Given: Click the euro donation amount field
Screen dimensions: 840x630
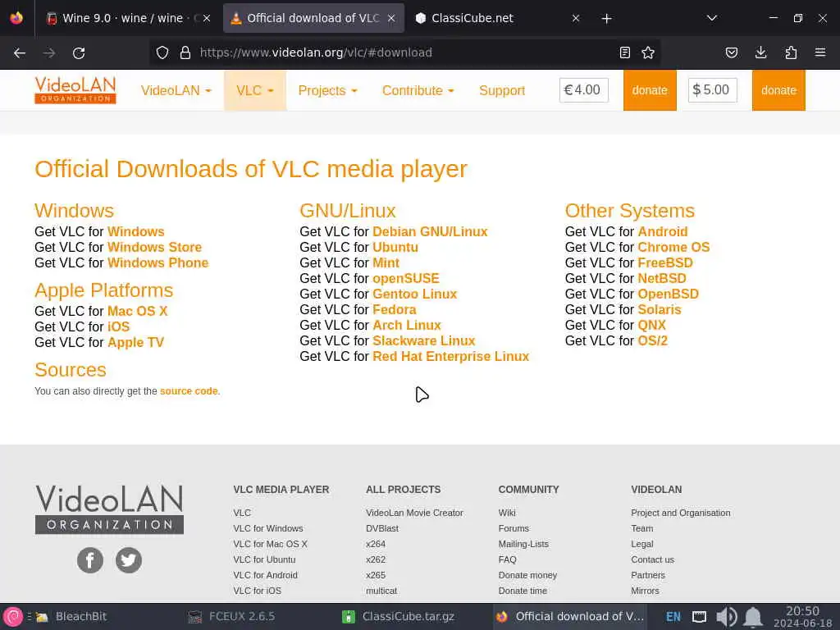Looking at the screenshot, I should coord(584,90).
